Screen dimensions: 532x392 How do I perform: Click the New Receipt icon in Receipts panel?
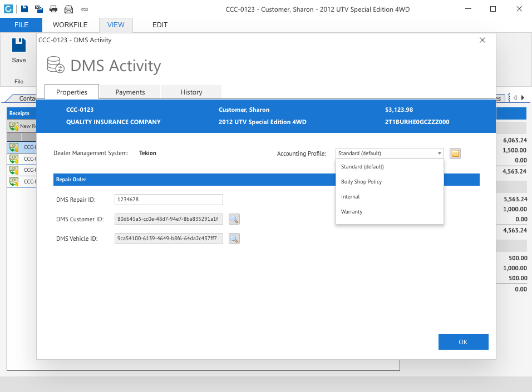[14, 126]
